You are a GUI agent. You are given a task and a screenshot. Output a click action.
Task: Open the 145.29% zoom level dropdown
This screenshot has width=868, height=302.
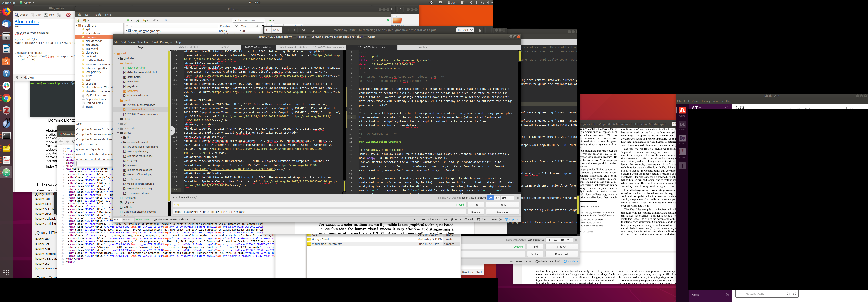coord(465,30)
